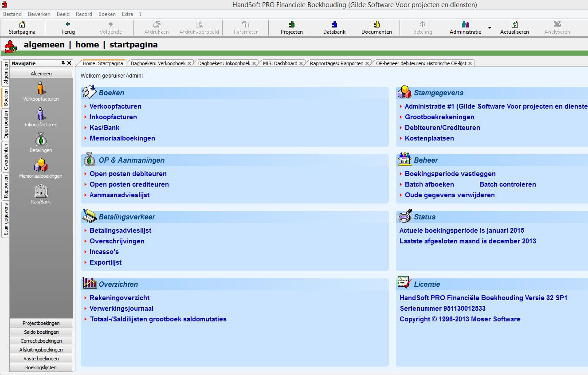588x375 pixels.
Task: Click the Volgende forward arrow
Action: coord(110,24)
